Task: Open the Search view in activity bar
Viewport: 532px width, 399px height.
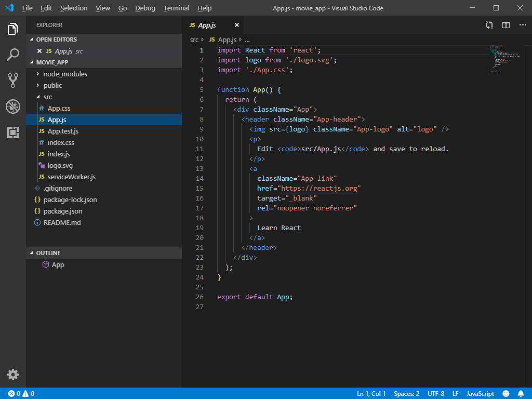Action: [x=12, y=55]
